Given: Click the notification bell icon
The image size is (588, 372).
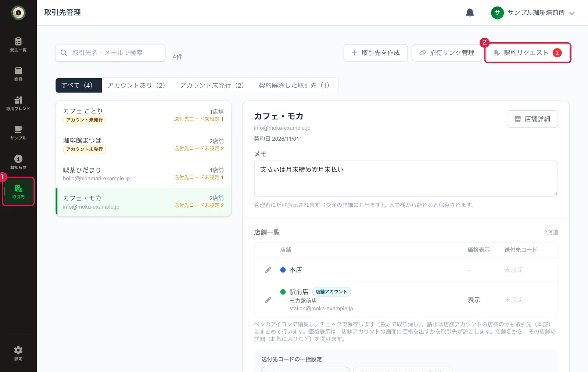Looking at the screenshot, I should 470,13.
